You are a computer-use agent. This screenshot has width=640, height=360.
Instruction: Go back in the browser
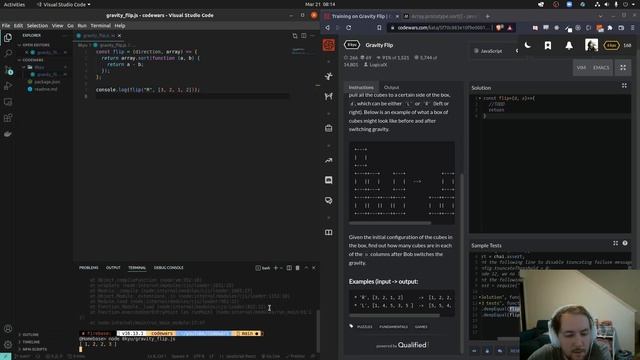327,28
